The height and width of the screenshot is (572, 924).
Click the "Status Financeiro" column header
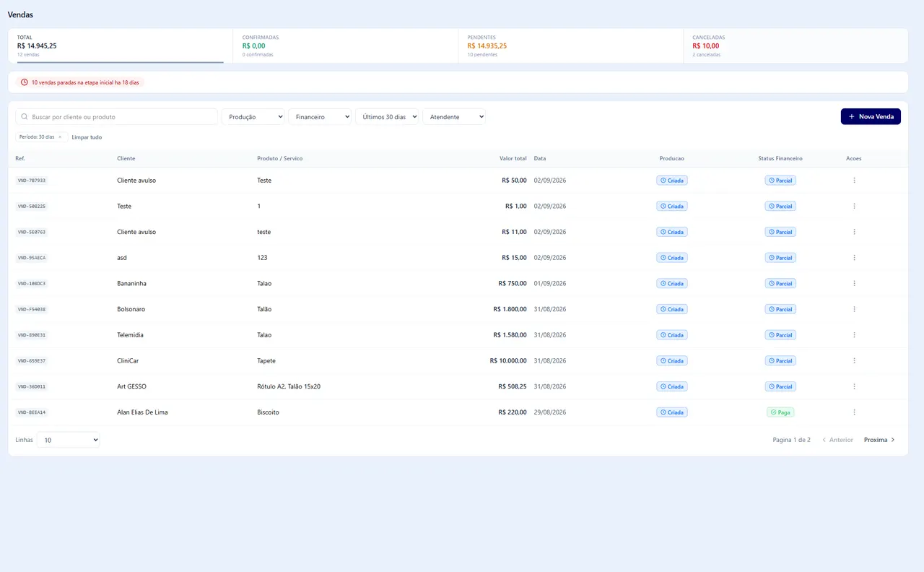(780, 158)
